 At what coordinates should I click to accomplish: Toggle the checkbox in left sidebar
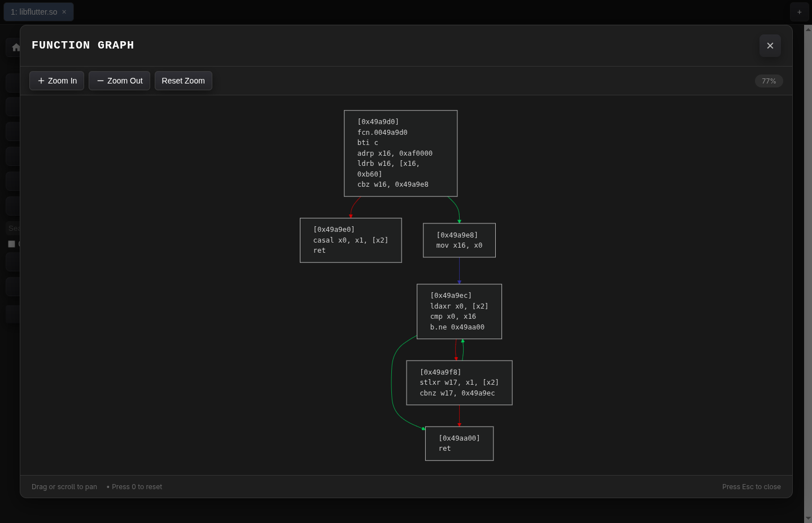(11, 244)
